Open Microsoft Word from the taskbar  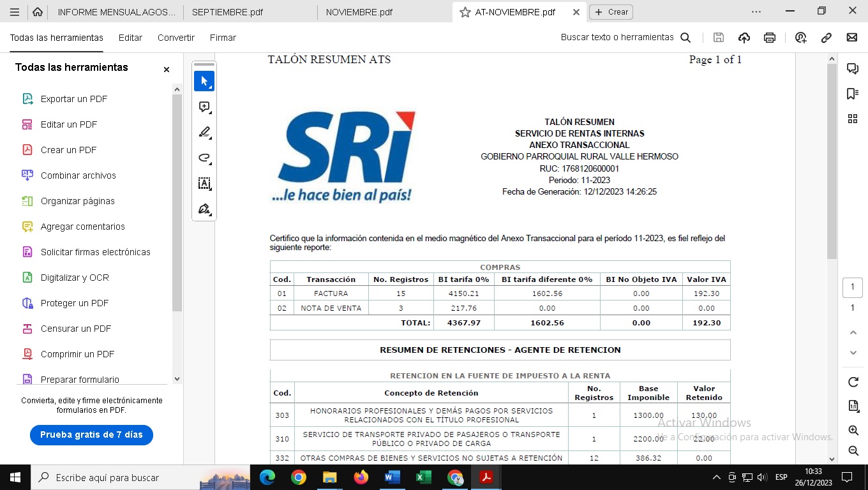pos(392,477)
